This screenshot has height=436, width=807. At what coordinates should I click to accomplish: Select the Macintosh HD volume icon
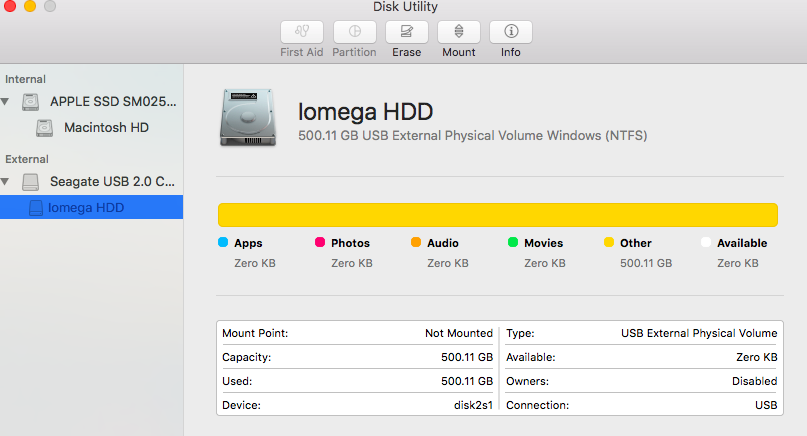[x=44, y=128]
